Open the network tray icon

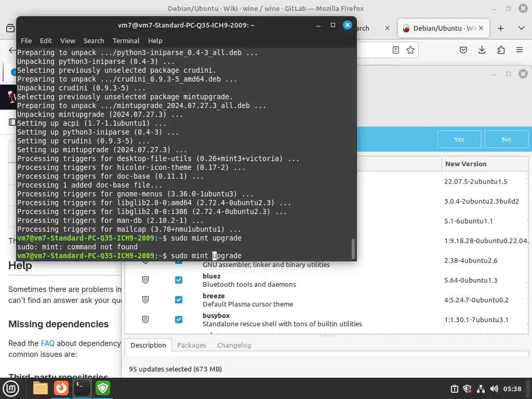(481, 389)
